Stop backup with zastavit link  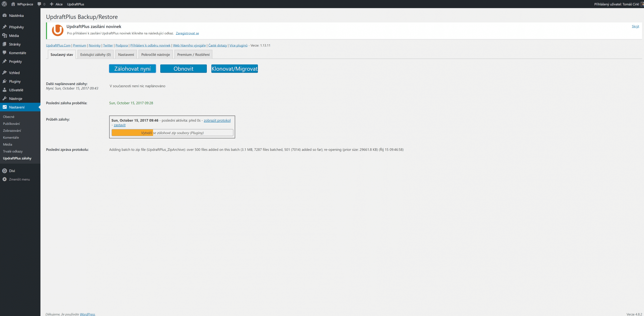click(119, 125)
